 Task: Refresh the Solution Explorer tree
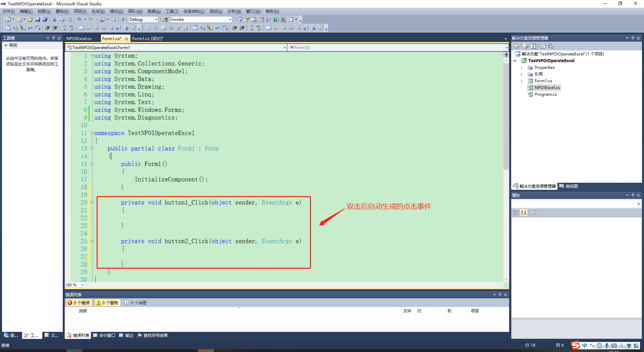coord(533,46)
